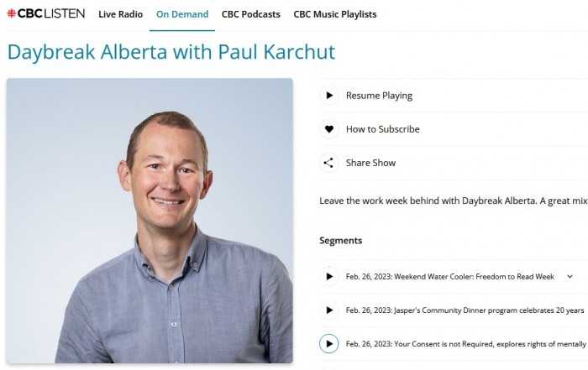
Task: Expand the Freedom to Read Week segment chevron
Action: point(570,276)
